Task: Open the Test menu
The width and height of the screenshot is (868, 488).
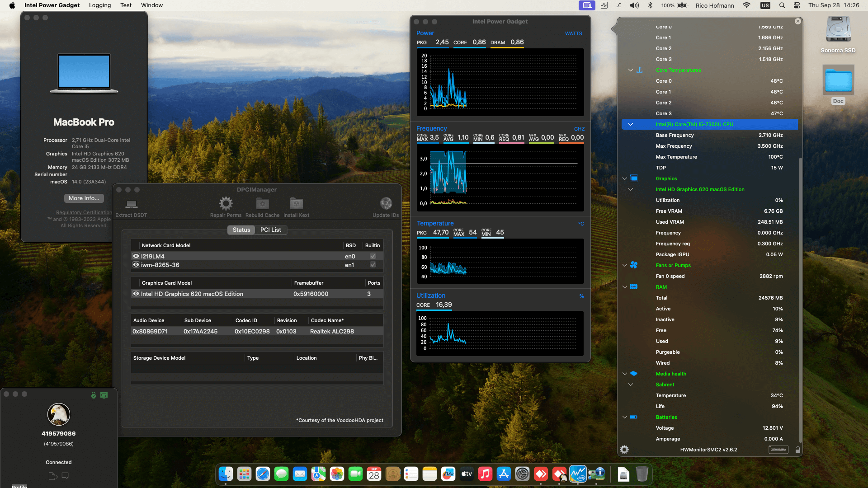Action: coord(126,5)
